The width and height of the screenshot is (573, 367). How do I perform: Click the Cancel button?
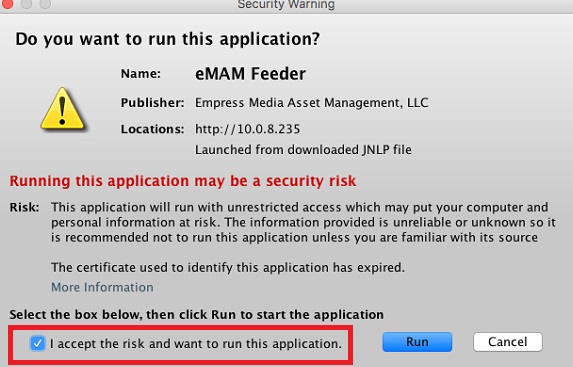tap(508, 342)
